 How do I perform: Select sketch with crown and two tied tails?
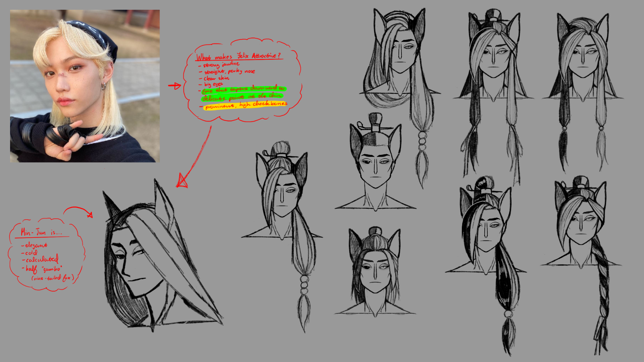point(493,97)
